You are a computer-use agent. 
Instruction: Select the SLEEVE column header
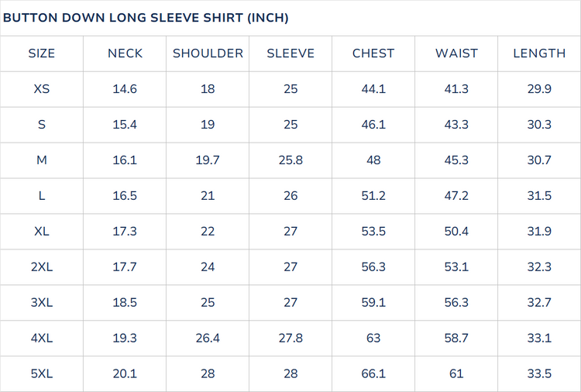(x=290, y=53)
